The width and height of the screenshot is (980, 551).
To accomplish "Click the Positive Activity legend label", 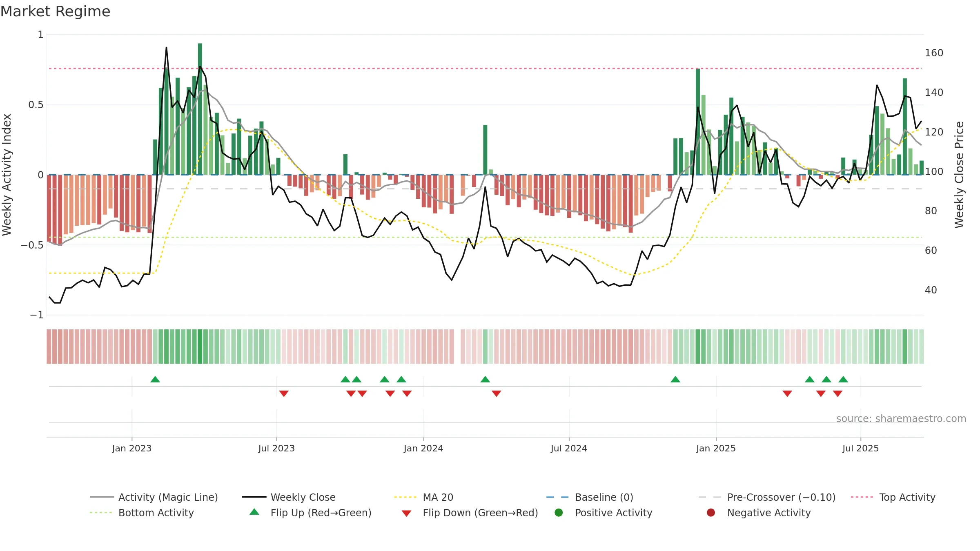I will click(613, 513).
